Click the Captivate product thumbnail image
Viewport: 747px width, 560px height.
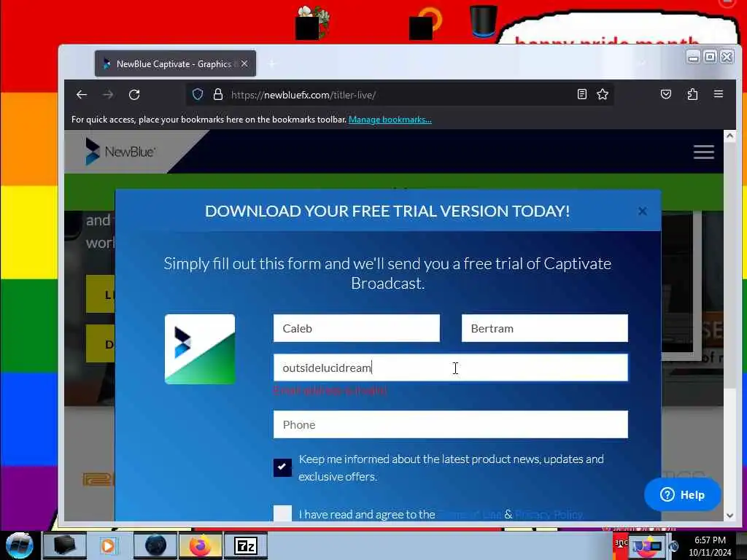coord(200,349)
